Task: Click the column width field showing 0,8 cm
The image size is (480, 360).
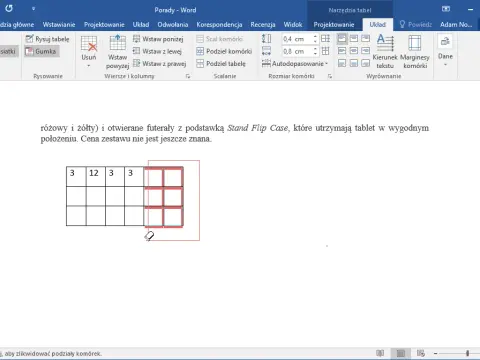Action: tap(296, 51)
